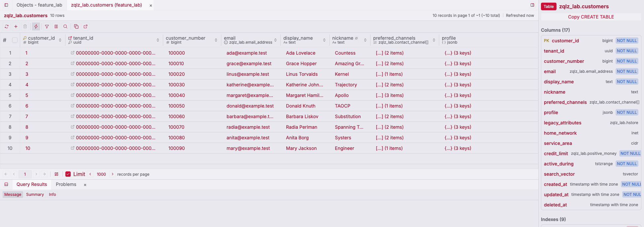Viewport: 644px width, 227px height.
Task: Select the Info sub-tab
Action: (x=53, y=195)
